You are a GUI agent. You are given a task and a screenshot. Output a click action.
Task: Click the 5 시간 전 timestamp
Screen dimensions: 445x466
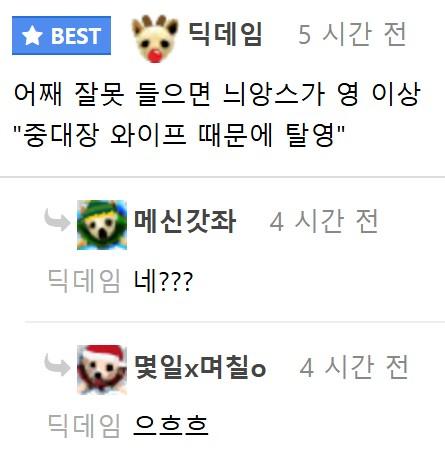pyautogui.click(x=352, y=34)
